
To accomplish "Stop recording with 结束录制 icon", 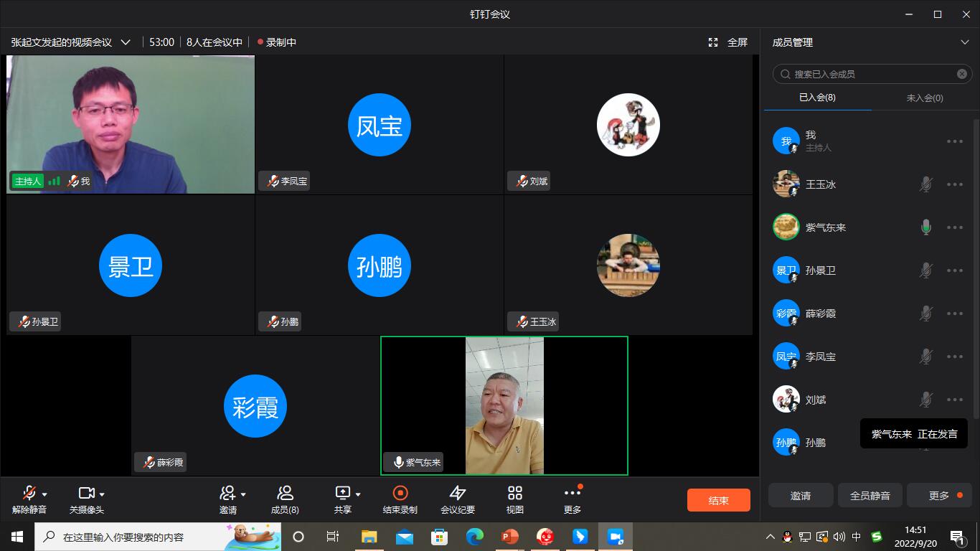I will (x=400, y=493).
